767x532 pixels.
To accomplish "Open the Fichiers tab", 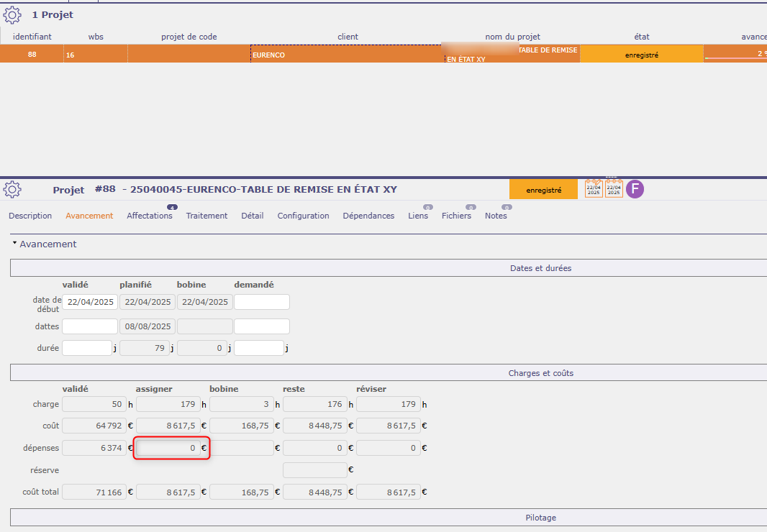I will tap(456, 216).
